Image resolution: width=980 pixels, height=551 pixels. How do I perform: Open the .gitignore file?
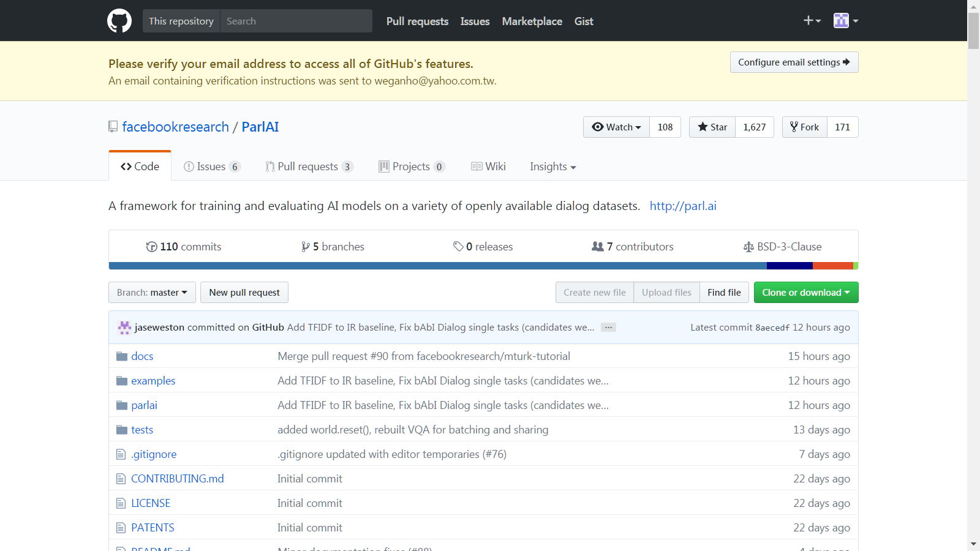point(154,454)
